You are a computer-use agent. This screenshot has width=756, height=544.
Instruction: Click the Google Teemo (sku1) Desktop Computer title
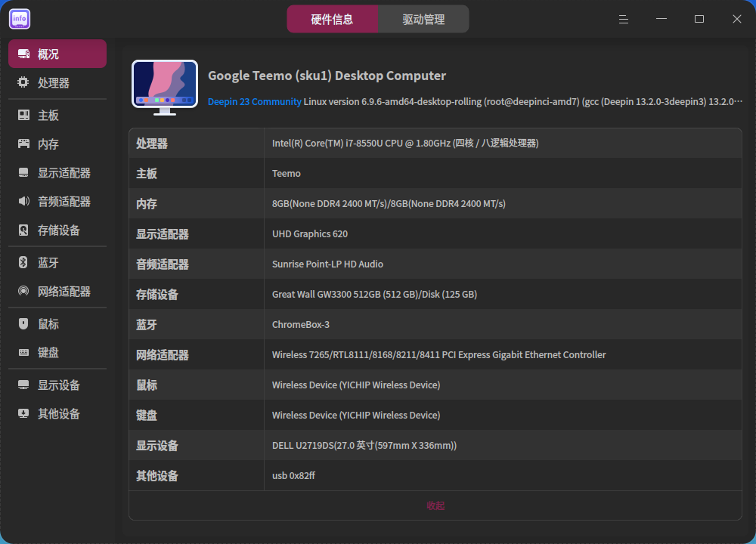(x=327, y=76)
